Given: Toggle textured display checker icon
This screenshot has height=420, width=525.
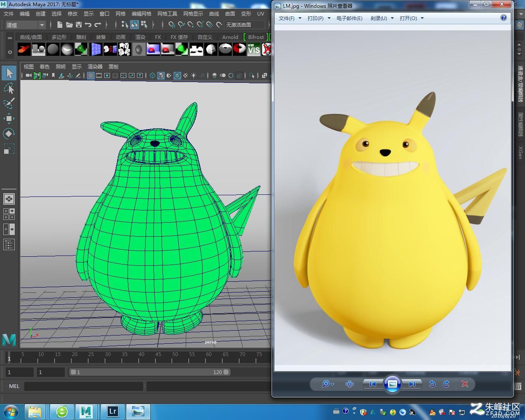Looking at the screenshot, I should pyautogui.click(x=185, y=75).
